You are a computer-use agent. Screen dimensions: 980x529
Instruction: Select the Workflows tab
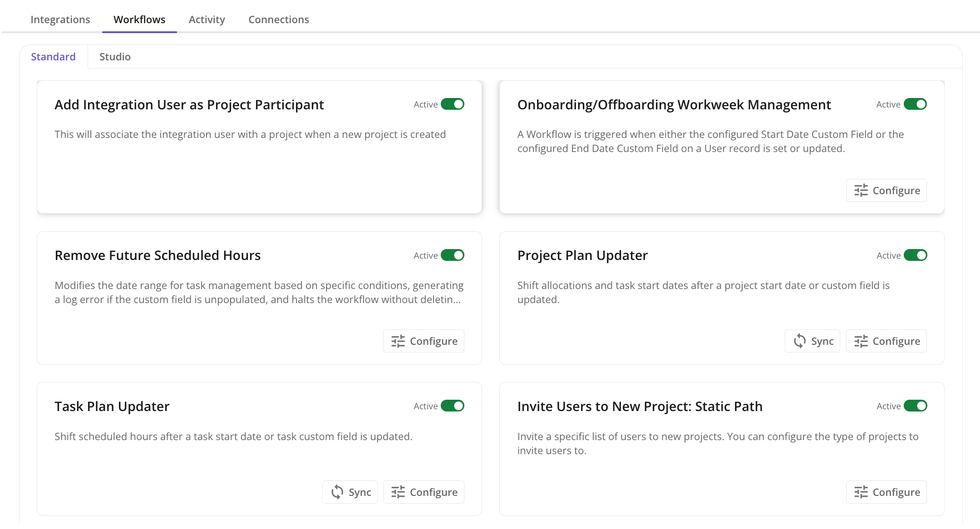point(139,20)
